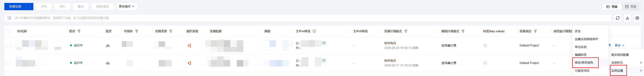This screenshot has height=76, width=644.
Task: Select 实例设置 in the menu
Action: (617, 71)
